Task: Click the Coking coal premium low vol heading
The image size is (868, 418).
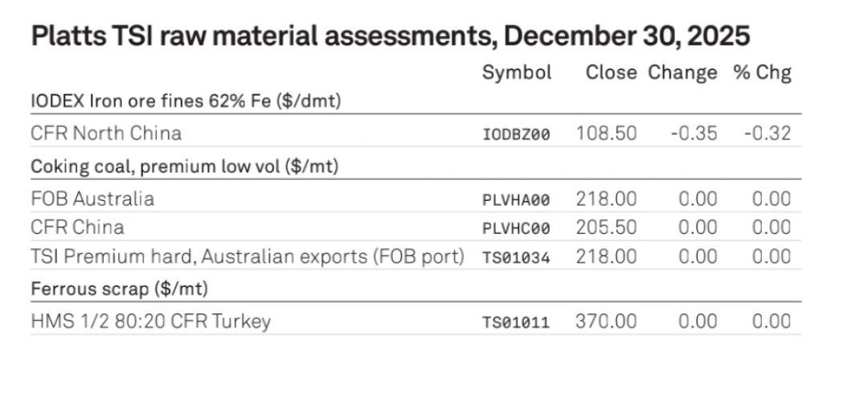Action: (x=184, y=166)
